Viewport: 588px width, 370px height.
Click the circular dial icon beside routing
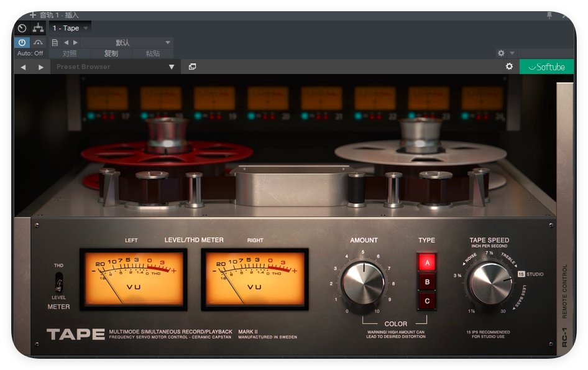(x=22, y=28)
